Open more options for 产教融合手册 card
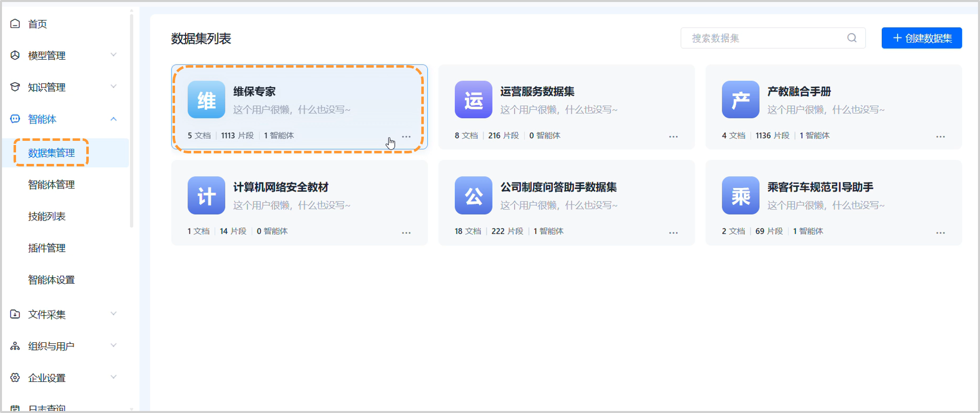Viewport: 980px width, 413px height. [x=940, y=137]
